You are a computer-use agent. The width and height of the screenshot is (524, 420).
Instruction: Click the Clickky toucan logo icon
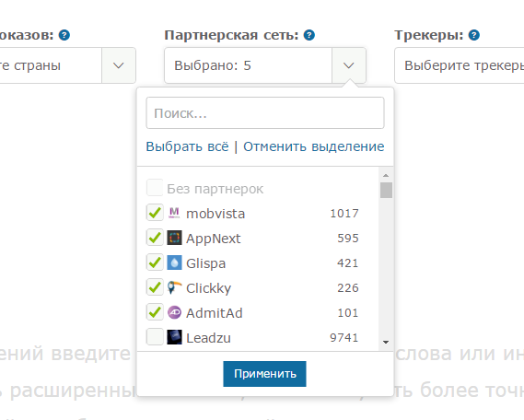[174, 287]
